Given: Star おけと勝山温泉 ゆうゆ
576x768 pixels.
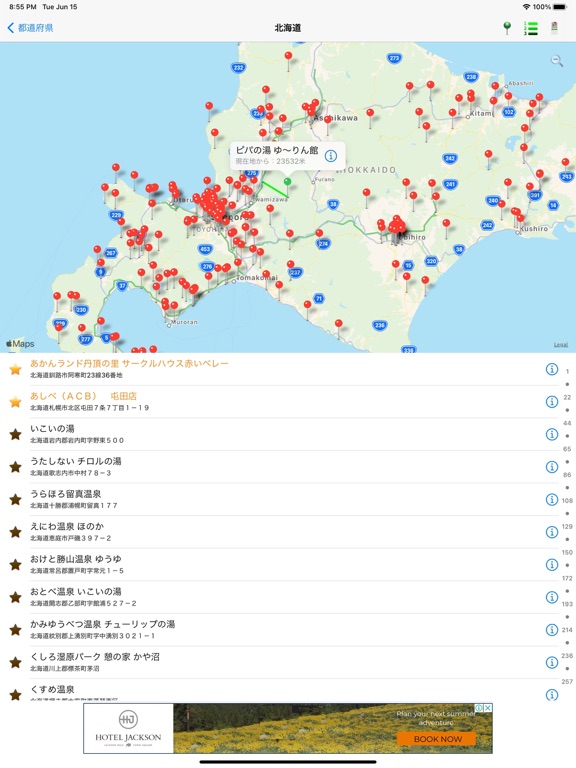Looking at the screenshot, I should click(x=16, y=564).
